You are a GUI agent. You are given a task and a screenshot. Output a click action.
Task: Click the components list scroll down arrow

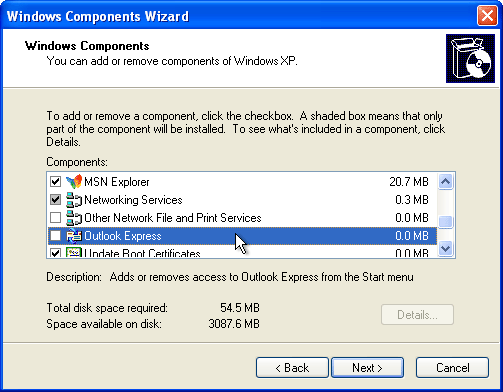(446, 249)
